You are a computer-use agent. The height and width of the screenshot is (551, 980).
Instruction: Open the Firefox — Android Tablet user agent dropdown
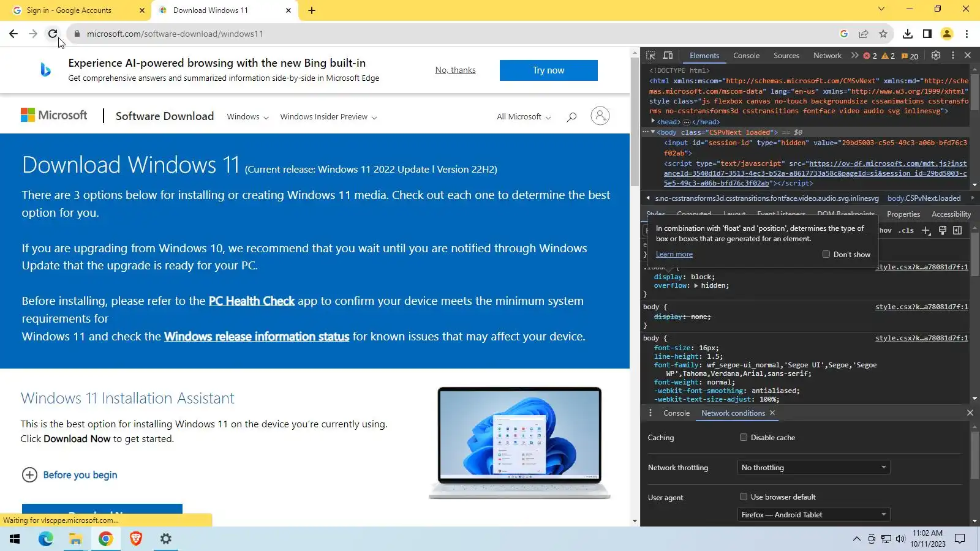pos(813,515)
